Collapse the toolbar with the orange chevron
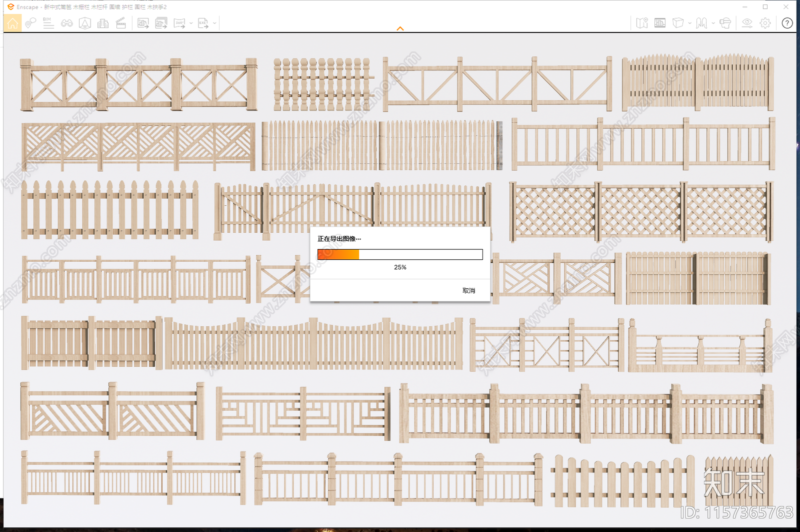Viewport: 800px width, 532px height. [400, 28]
